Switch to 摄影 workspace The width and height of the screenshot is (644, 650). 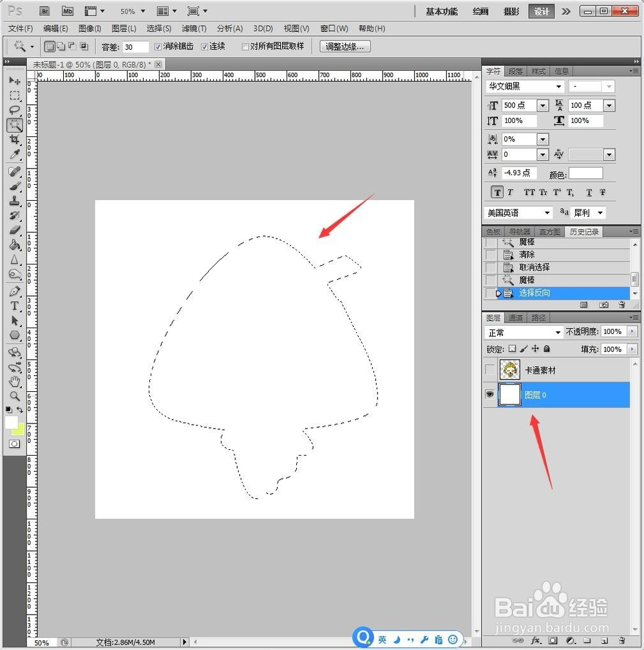click(511, 11)
